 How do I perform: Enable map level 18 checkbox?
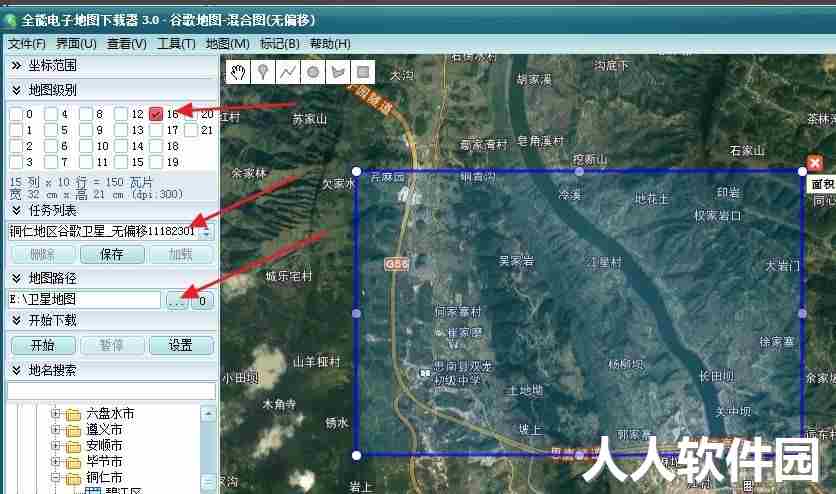(156, 146)
